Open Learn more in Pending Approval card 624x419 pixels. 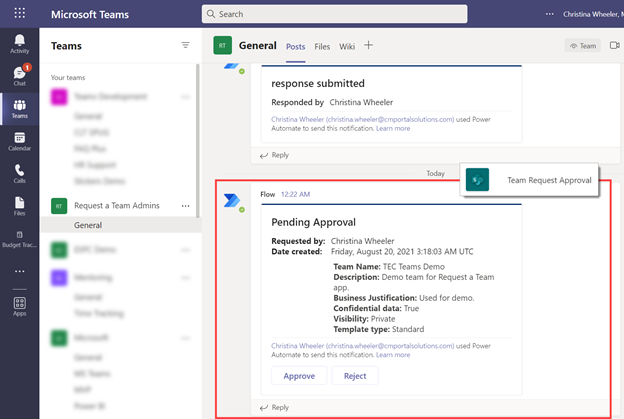point(393,355)
